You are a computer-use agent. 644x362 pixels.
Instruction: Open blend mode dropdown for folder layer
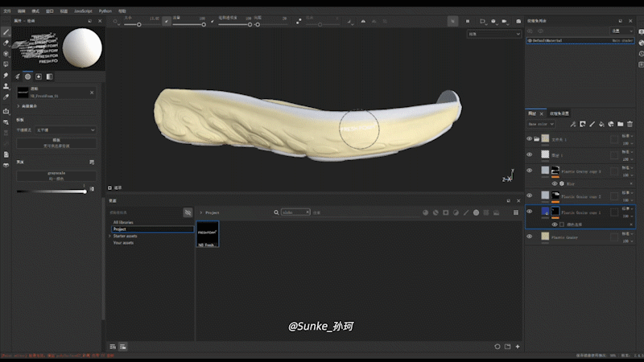click(627, 136)
